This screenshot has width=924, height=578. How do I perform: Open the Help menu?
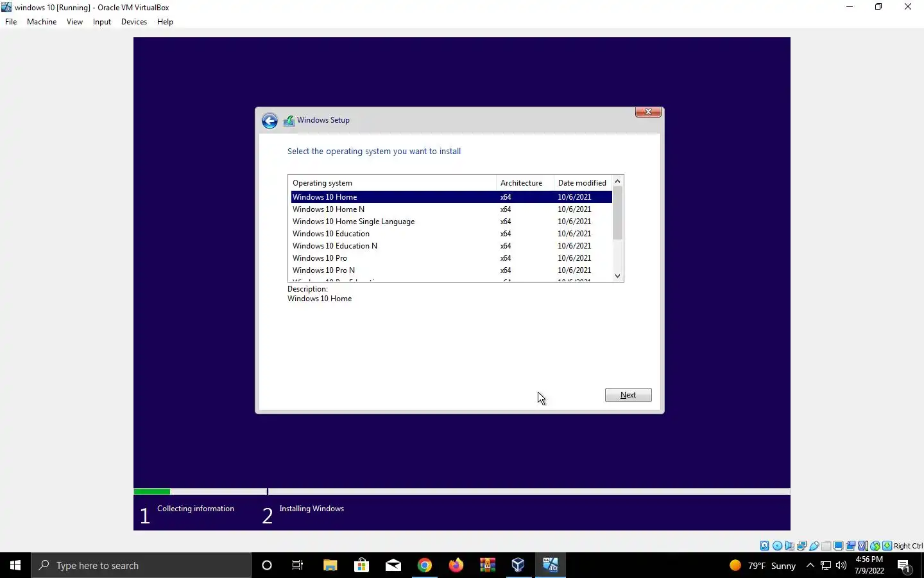click(165, 21)
